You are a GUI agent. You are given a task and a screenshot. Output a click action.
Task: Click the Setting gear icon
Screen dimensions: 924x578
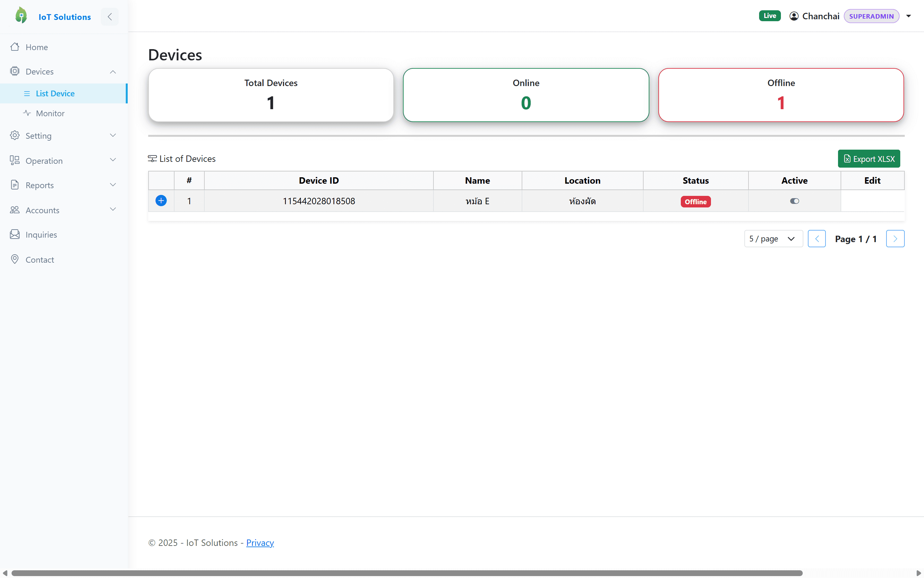[x=15, y=135]
